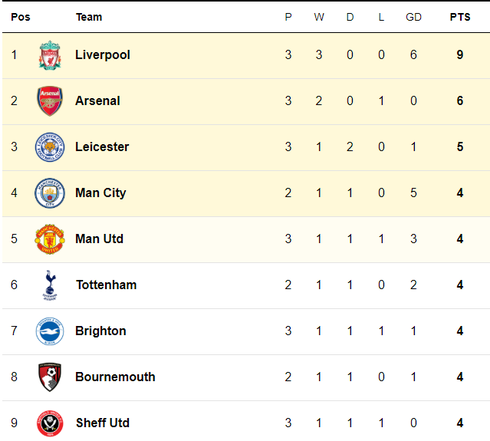Open the Sheff Utd team name
This screenshot has height=441, width=490.
(102, 423)
